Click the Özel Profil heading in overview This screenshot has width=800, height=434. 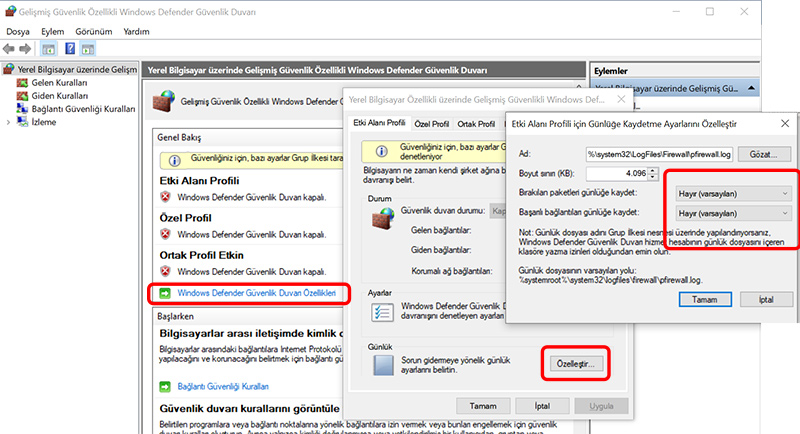click(185, 218)
